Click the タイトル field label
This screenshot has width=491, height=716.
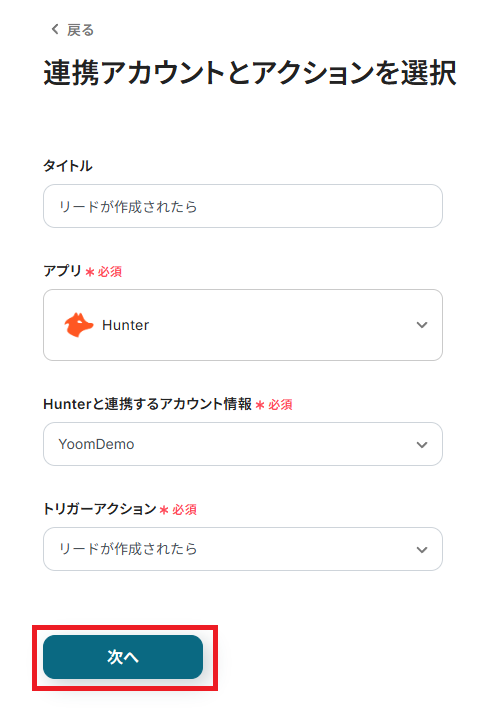68,166
